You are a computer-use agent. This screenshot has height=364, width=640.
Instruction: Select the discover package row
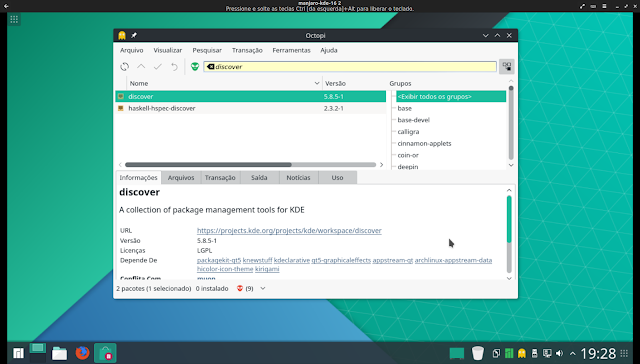(x=251, y=97)
